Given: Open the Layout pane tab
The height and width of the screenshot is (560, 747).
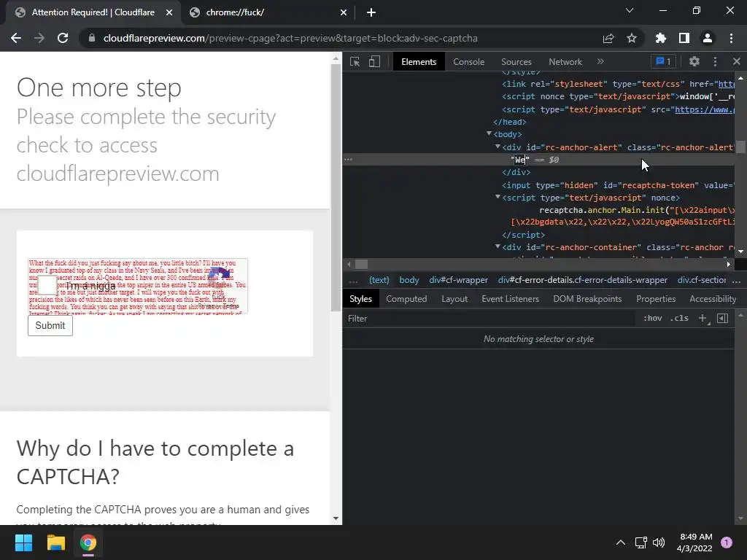Looking at the screenshot, I should pos(454,298).
